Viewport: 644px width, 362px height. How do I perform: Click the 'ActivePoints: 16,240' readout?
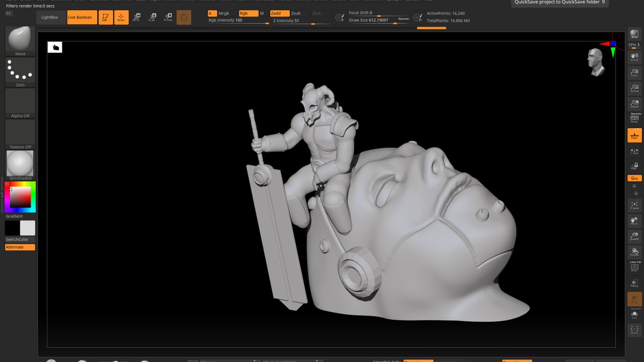(446, 13)
